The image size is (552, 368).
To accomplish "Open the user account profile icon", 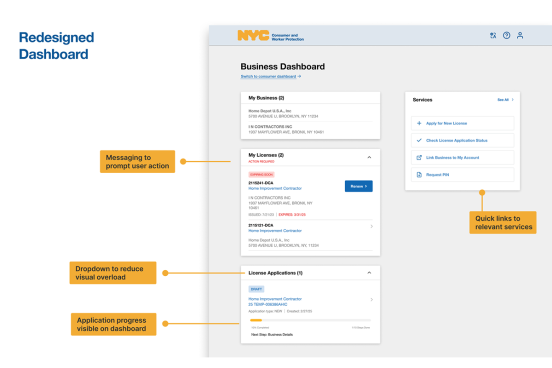I will click(520, 35).
